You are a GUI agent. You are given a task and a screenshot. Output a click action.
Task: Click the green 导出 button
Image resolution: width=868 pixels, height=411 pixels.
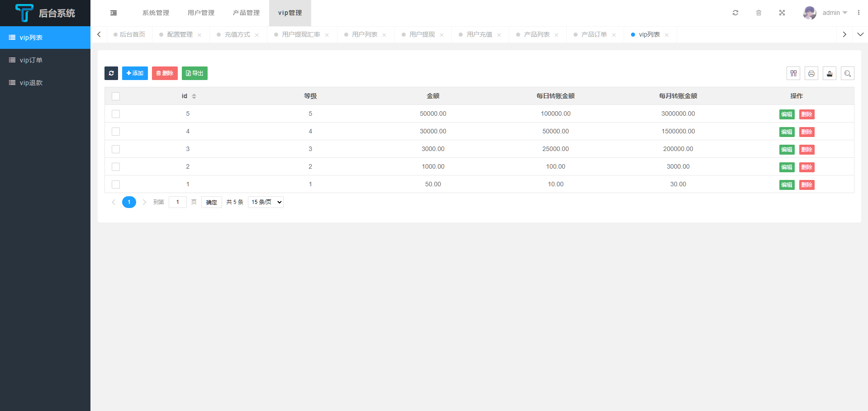coord(194,73)
